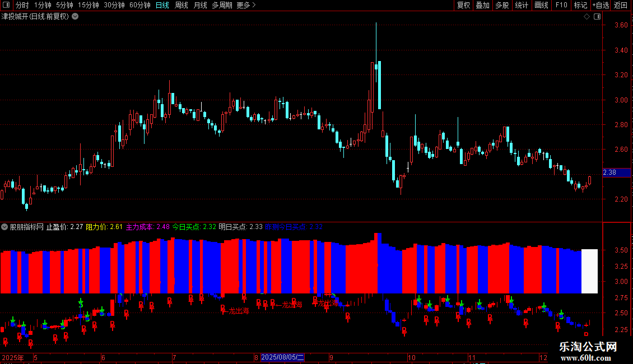Switch to 分时 intraday view

pos(22,5)
